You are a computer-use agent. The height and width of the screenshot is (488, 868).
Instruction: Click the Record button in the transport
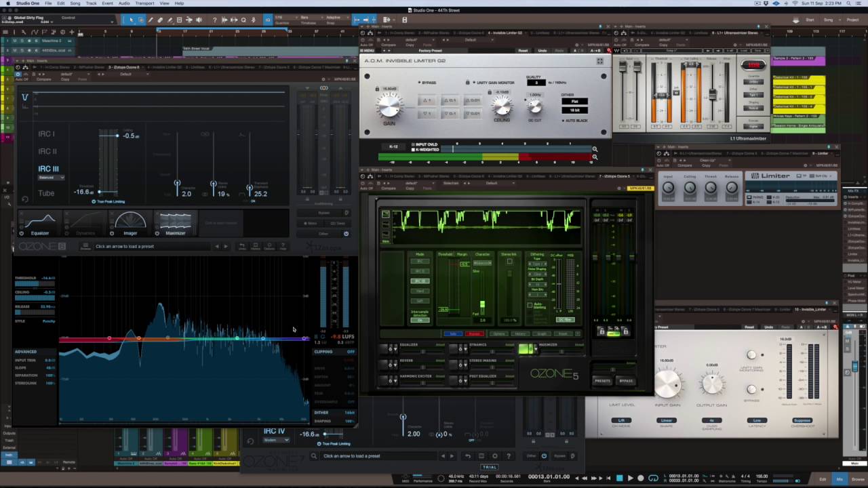(641, 478)
